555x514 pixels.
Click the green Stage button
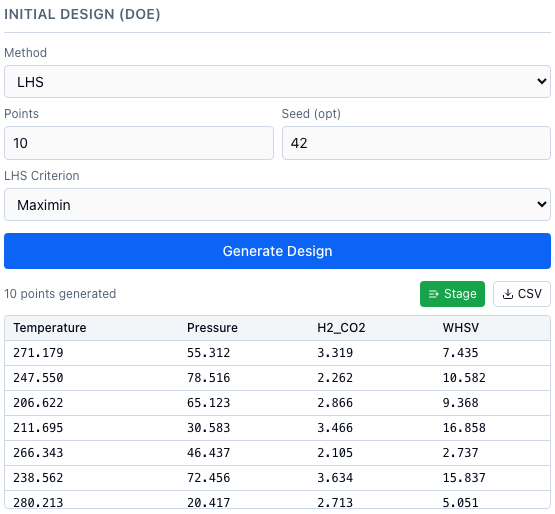pyautogui.click(x=452, y=294)
